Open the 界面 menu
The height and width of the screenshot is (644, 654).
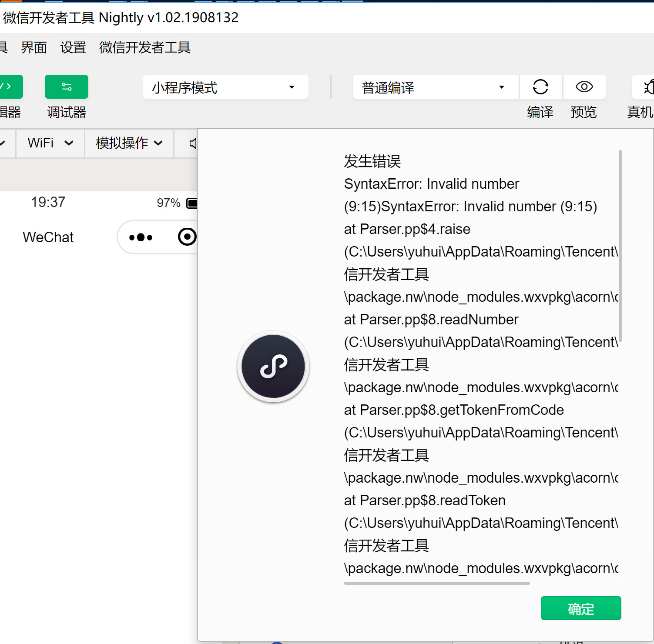[x=34, y=47]
